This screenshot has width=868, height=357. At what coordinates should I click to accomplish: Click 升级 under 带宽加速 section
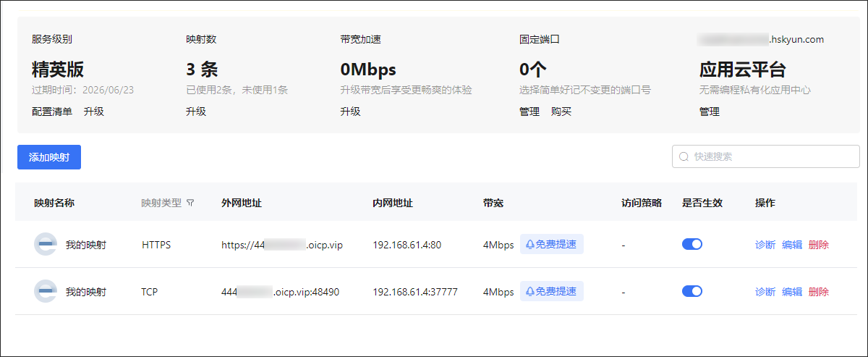350,112
